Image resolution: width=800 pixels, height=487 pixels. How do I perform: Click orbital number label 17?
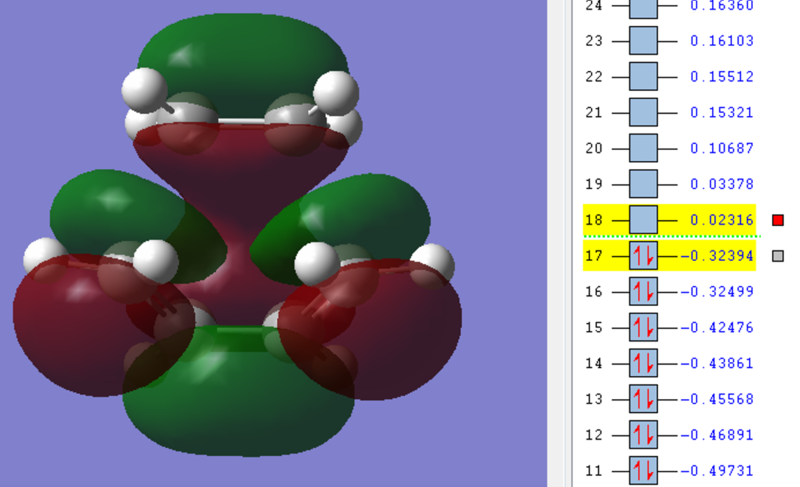[594, 255]
